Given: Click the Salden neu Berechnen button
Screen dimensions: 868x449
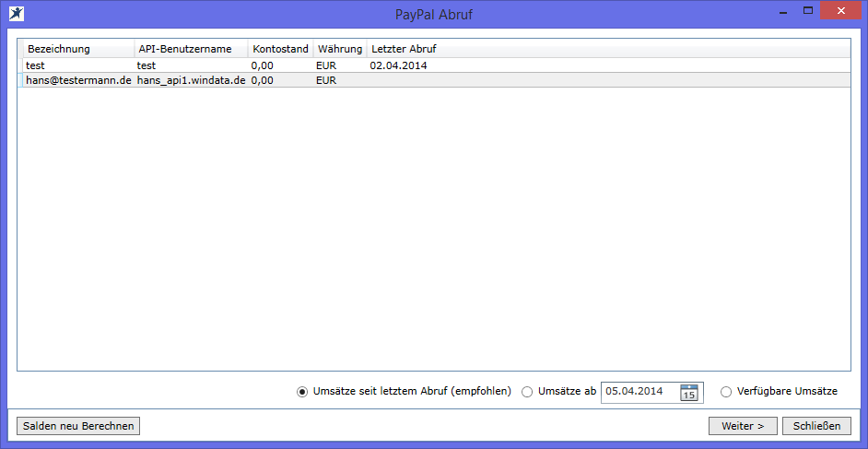Looking at the screenshot, I should click(78, 426).
